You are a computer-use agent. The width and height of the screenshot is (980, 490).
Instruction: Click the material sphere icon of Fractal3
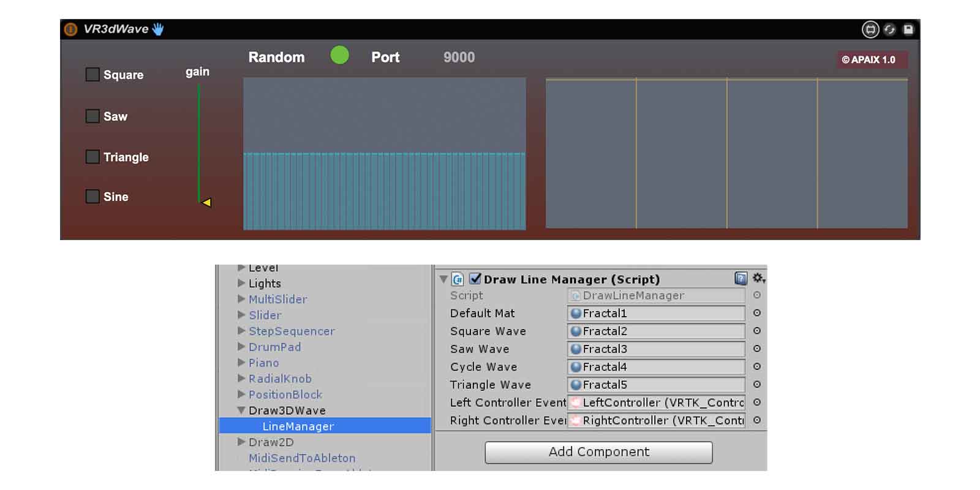tap(576, 349)
